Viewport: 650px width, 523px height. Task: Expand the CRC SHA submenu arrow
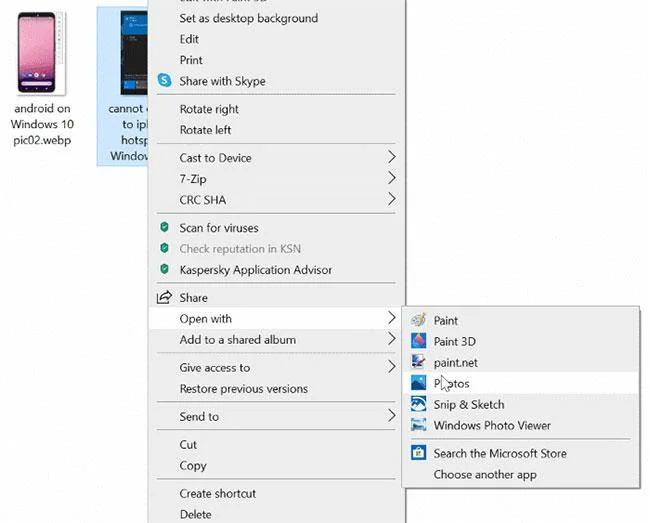point(391,199)
